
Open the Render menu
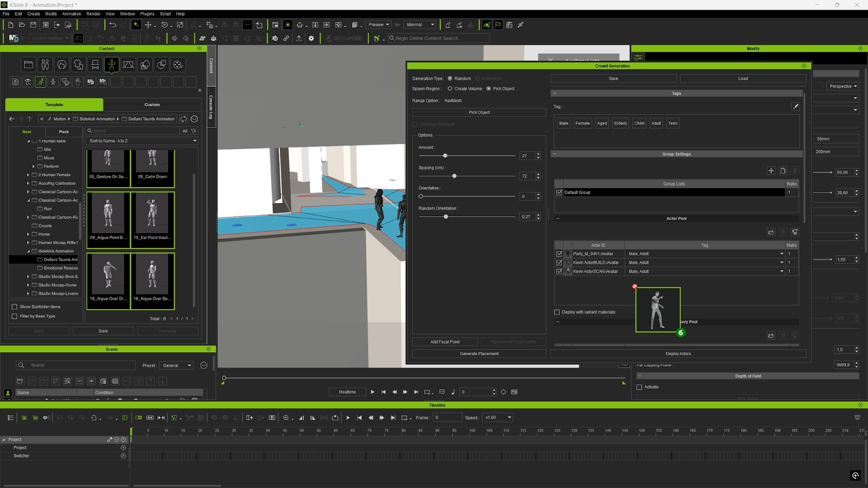pyautogui.click(x=93, y=14)
